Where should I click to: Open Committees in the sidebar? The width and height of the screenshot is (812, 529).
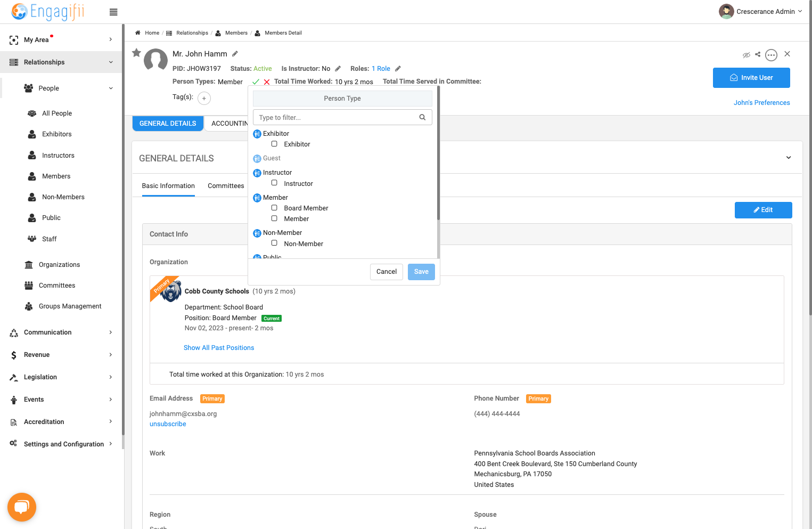click(57, 286)
